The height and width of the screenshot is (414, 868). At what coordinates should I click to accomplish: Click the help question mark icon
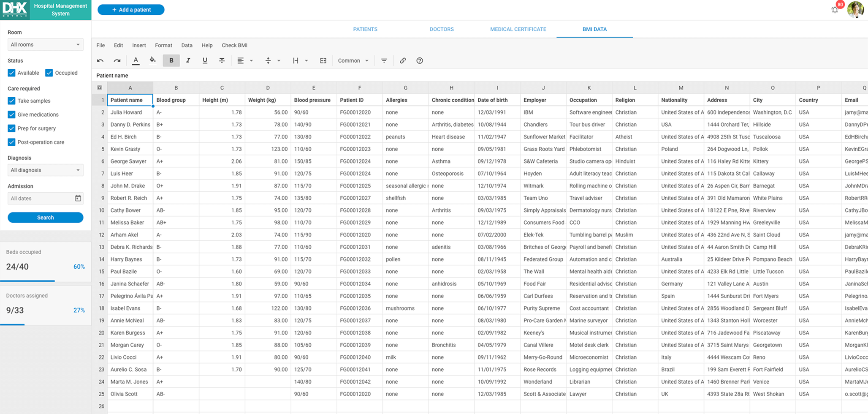tap(420, 60)
